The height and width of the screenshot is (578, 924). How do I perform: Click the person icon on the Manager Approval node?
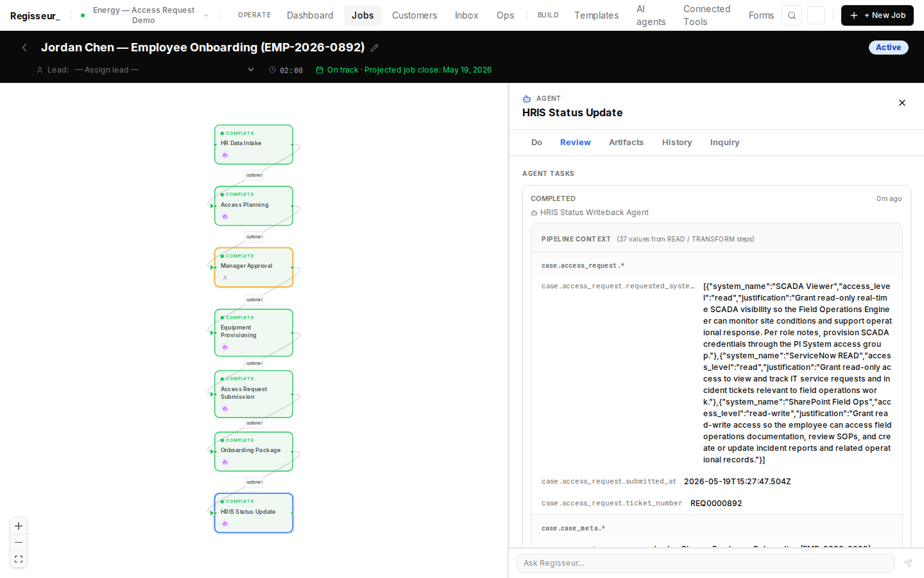225,278
